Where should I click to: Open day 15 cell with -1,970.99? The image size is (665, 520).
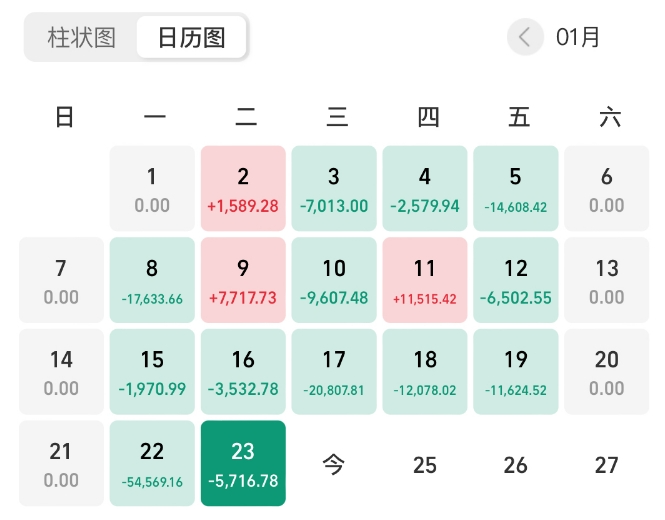tap(152, 372)
